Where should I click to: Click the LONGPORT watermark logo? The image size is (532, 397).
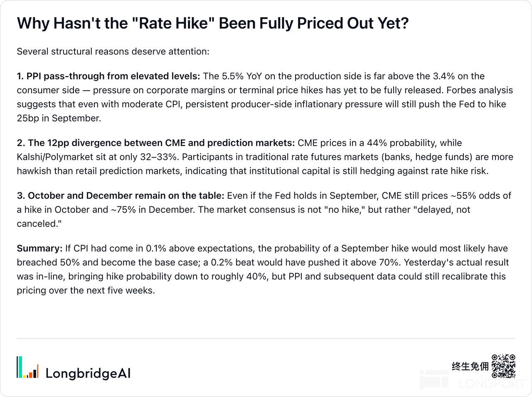472,380
